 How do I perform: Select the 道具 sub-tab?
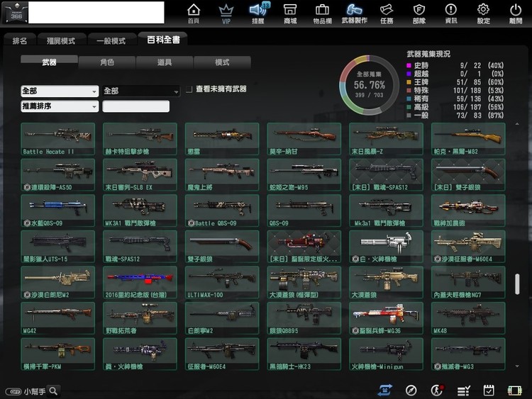[x=165, y=62]
